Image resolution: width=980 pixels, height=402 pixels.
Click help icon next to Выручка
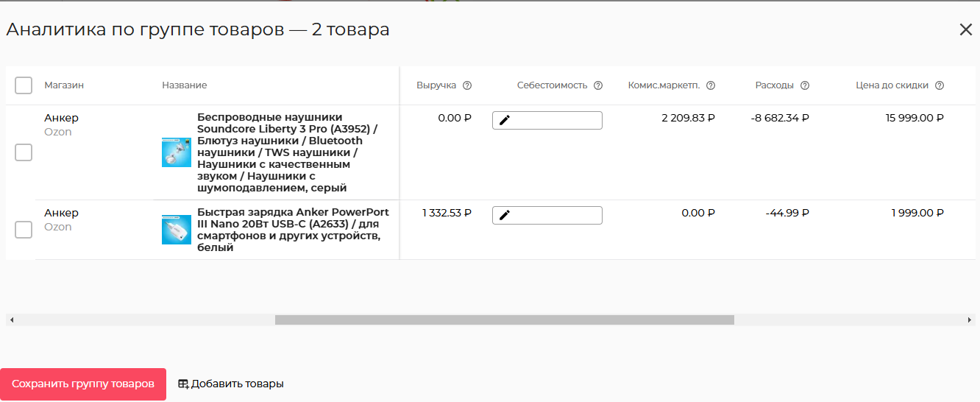[x=467, y=85]
